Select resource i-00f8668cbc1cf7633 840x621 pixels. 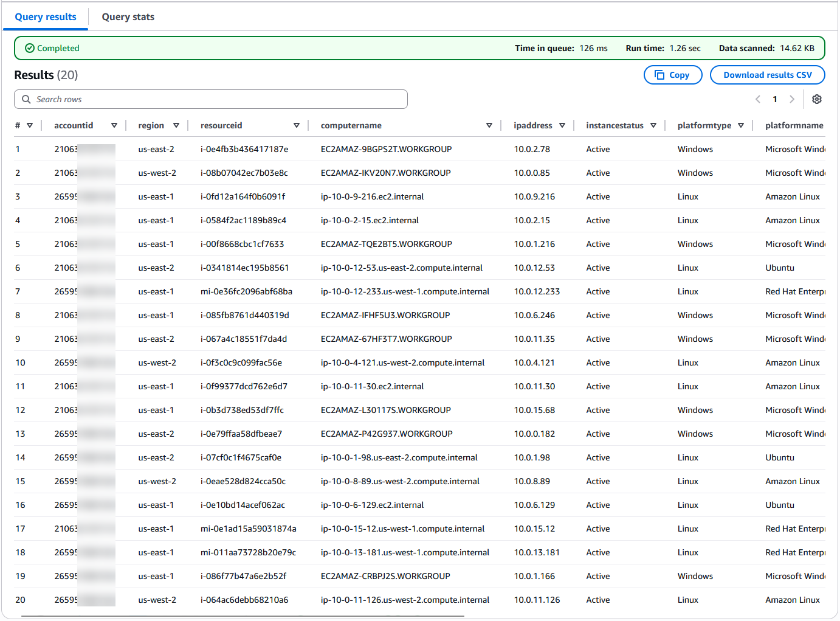(x=243, y=244)
